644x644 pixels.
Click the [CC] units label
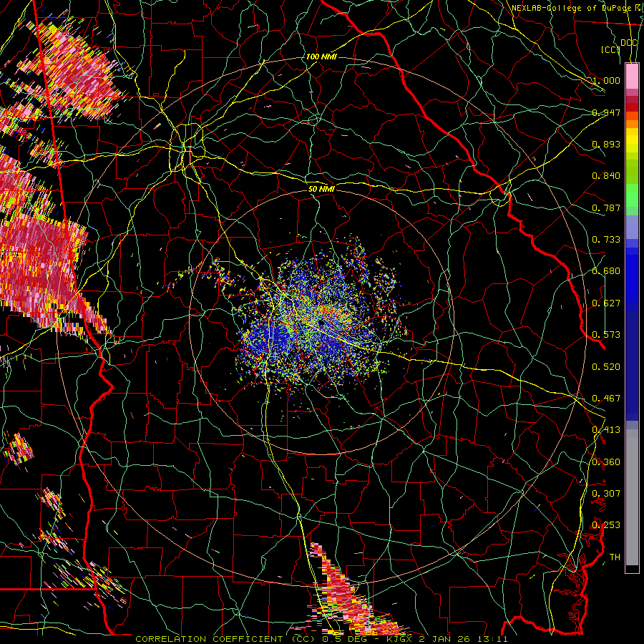click(610, 50)
